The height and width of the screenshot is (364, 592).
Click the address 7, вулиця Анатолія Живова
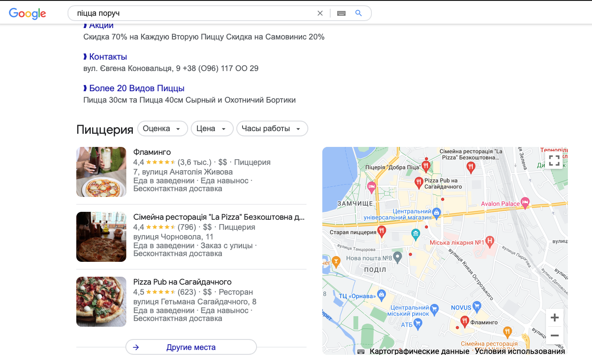pos(183,172)
